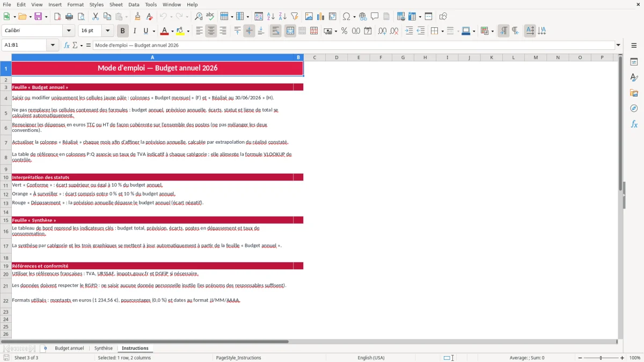Switch to Synthèse sheet tab

point(104,348)
